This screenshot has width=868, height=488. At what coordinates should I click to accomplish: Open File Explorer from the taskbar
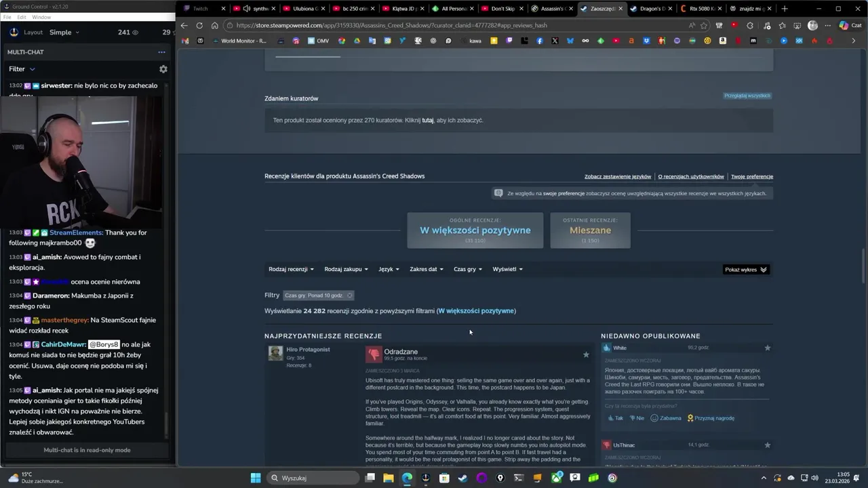(x=389, y=478)
